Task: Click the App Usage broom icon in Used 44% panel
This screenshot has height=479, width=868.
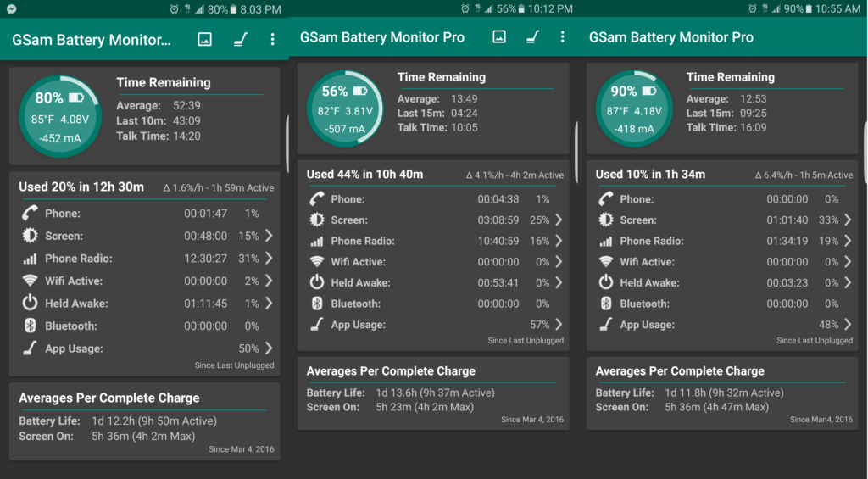Action: coord(317,325)
